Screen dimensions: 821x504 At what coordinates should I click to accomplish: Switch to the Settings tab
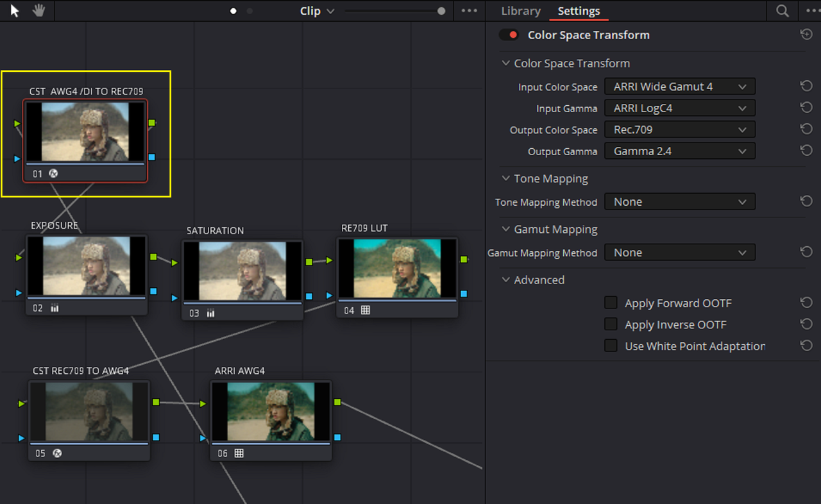click(579, 11)
